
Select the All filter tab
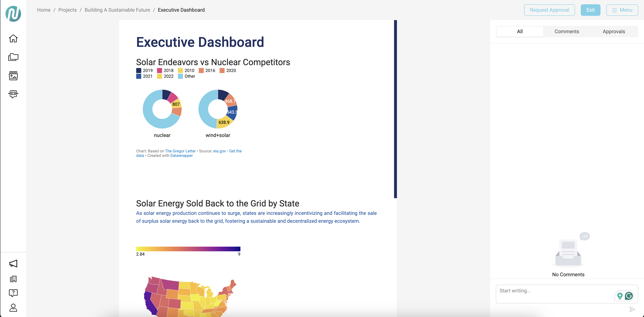(x=519, y=31)
